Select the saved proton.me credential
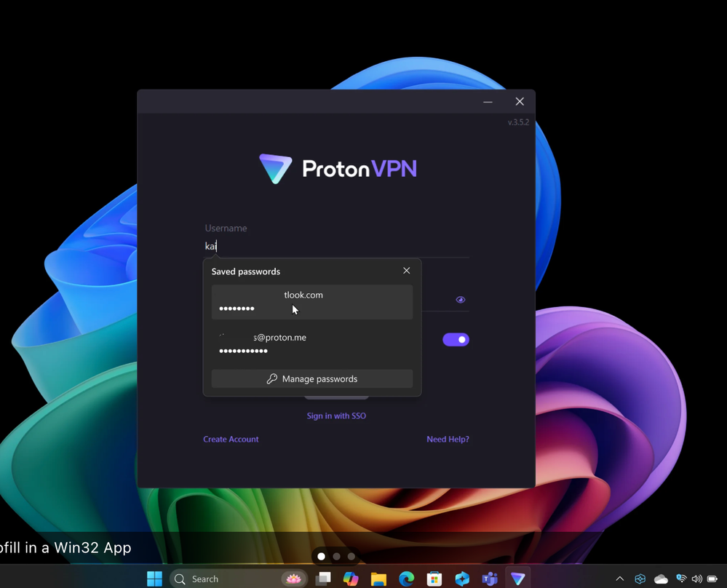 (x=312, y=344)
